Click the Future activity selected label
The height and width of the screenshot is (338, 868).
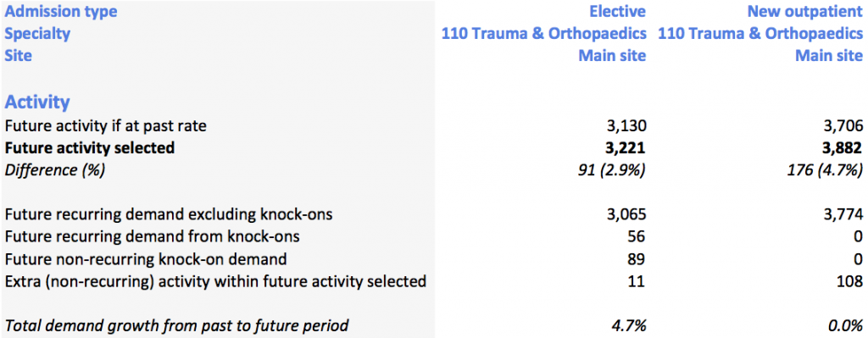(90, 148)
